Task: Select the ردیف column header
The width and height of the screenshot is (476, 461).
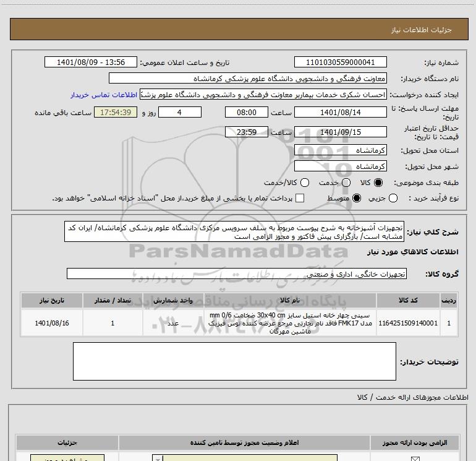Action: click(449, 301)
